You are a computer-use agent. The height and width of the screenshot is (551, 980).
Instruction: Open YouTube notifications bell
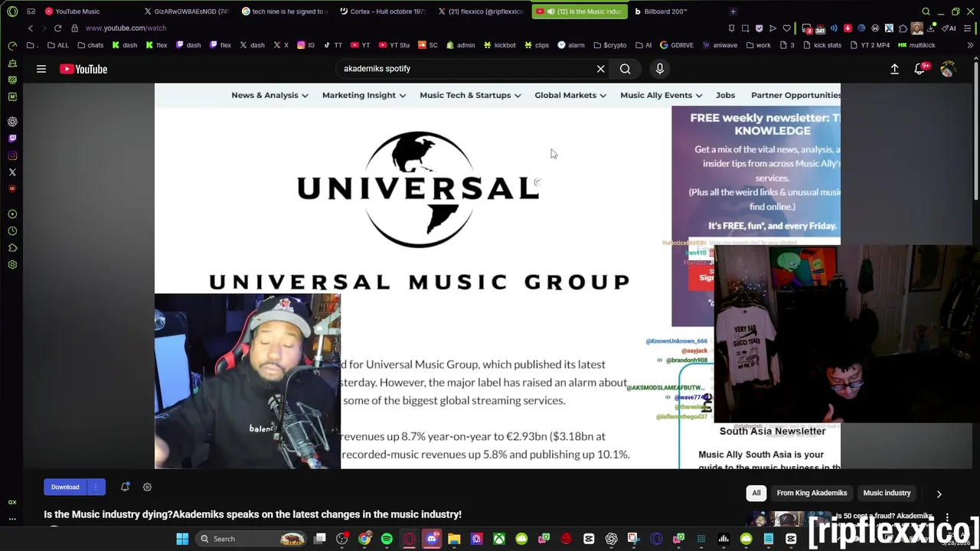920,69
